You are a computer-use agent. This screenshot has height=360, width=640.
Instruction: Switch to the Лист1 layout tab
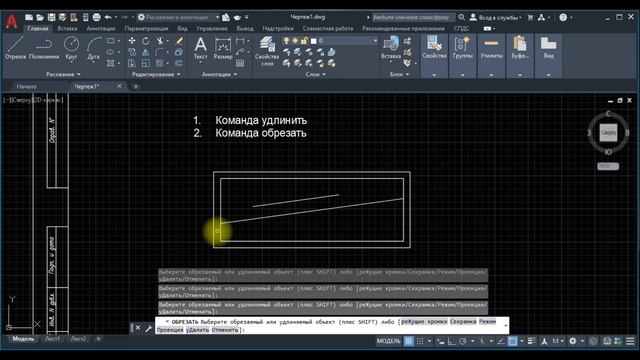tap(52, 339)
